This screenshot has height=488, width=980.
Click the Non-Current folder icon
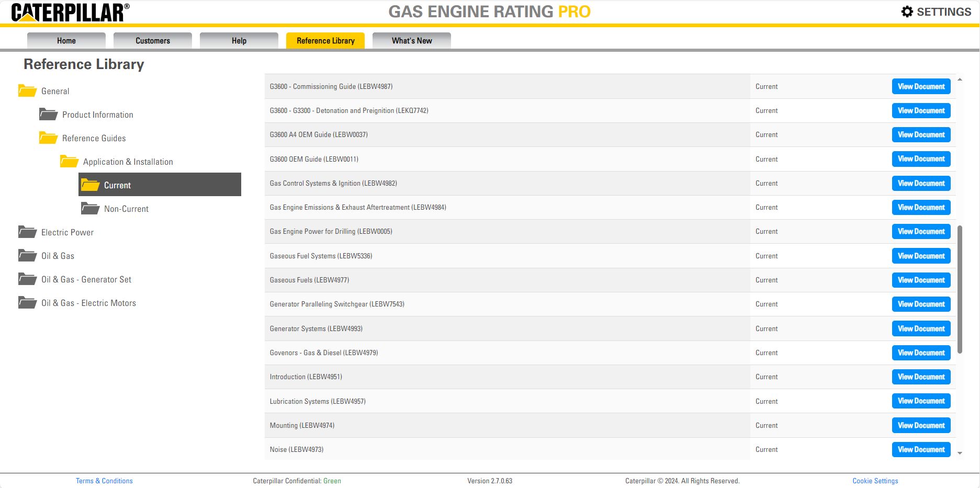tap(89, 208)
